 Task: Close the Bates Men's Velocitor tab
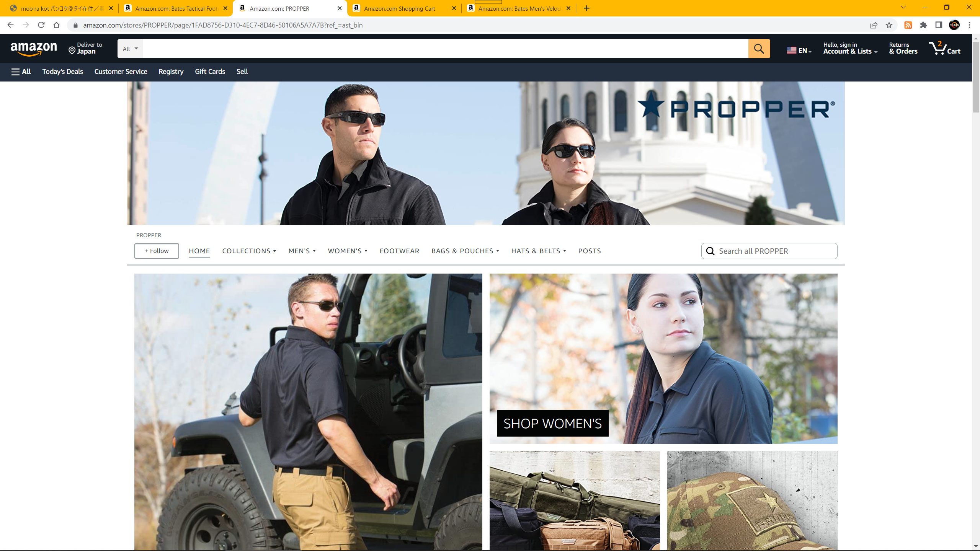click(568, 8)
